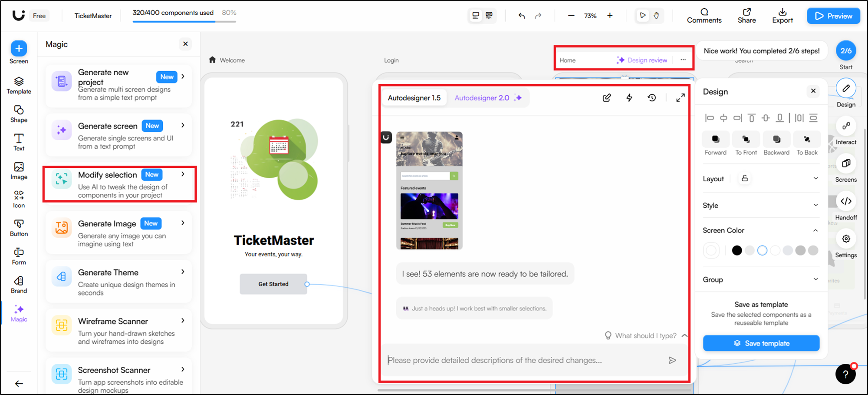This screenshot has width=868, height=395.
Task: Expand the Style section
Action: click(x=760, y=206)
